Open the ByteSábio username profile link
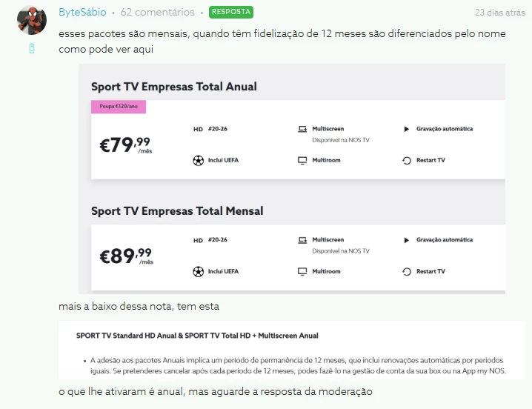This screenshot has height=409, width=532. click(x=82, y=12)
